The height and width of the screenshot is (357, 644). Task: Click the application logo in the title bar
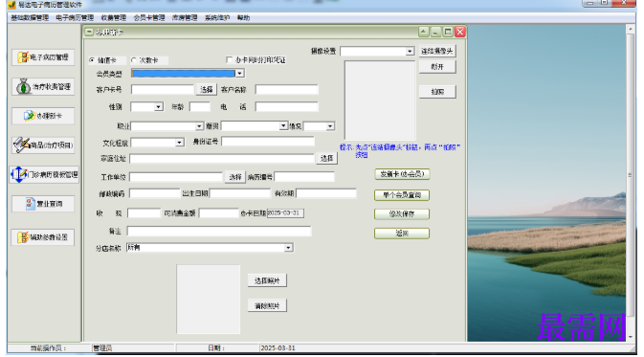coord(11,5)
